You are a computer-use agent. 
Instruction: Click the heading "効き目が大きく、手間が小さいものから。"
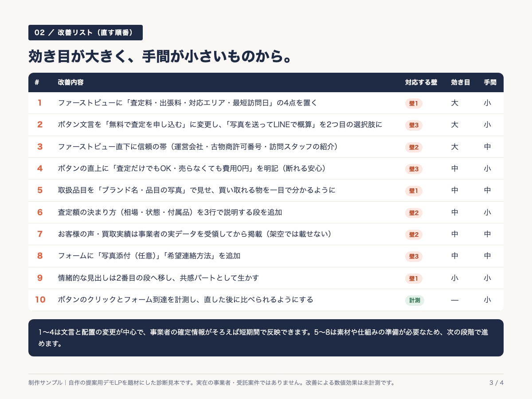(160, 56)
